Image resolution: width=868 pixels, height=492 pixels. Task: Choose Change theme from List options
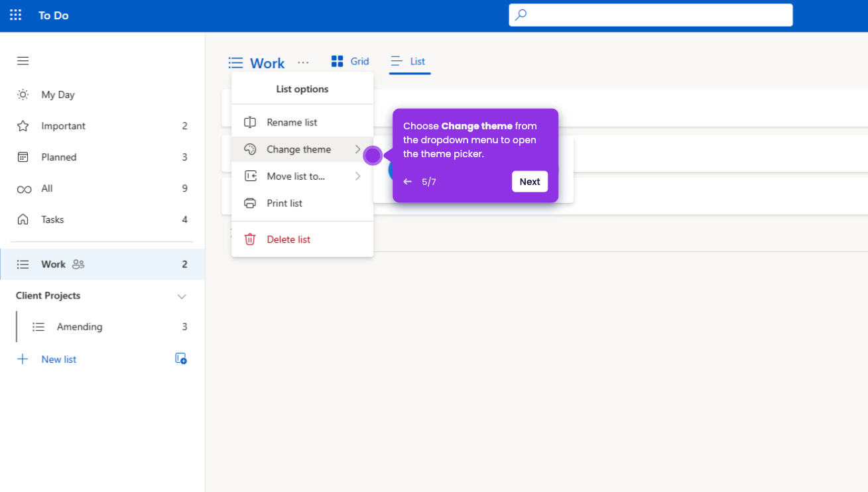click(302, 149)
